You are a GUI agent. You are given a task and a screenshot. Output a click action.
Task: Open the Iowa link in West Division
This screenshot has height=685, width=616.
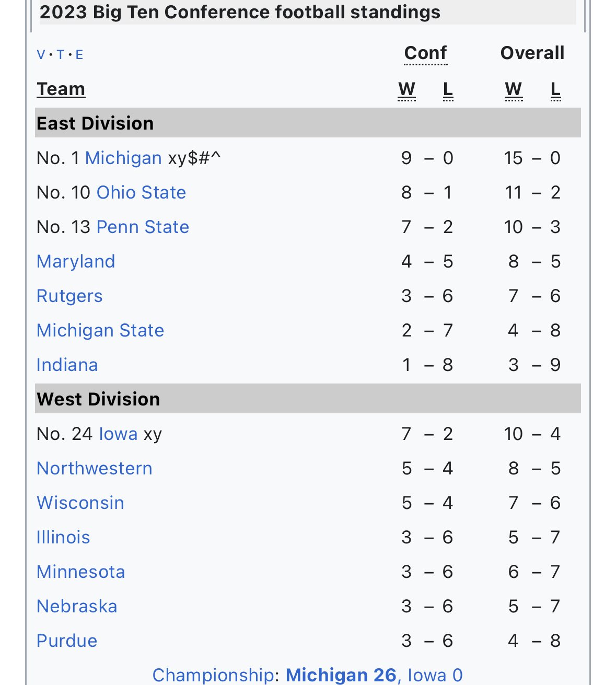[x=118, y=434]
